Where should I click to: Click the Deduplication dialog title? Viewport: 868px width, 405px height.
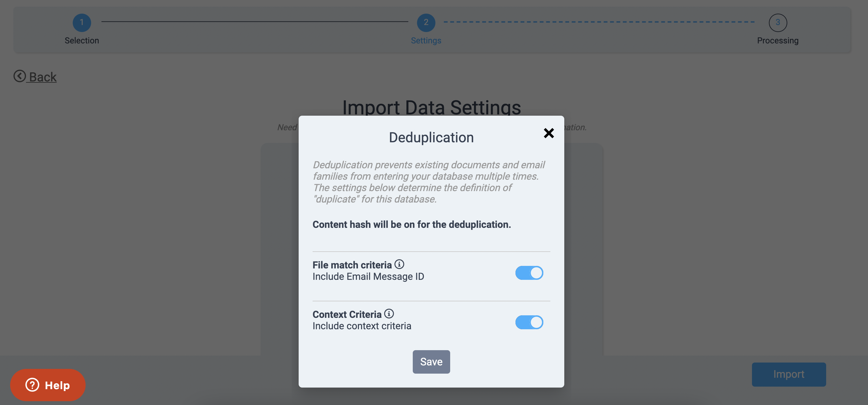coord(431,138)
